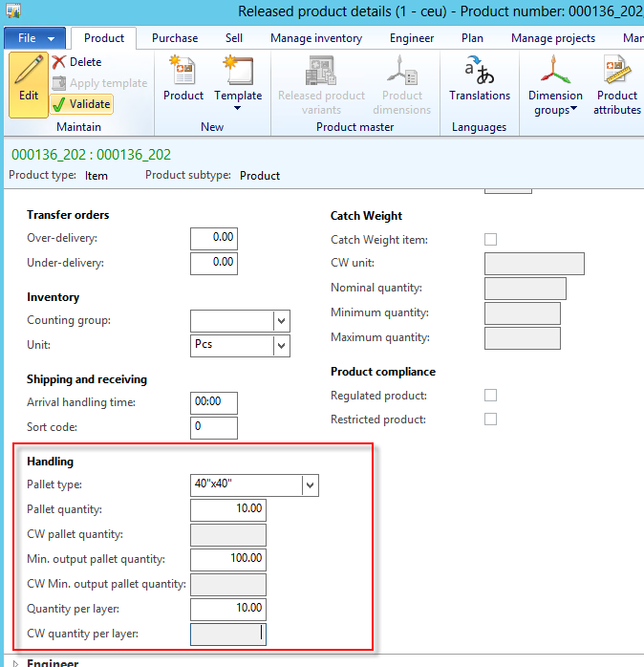Open the Template ribbon button

tap(238, 81)
